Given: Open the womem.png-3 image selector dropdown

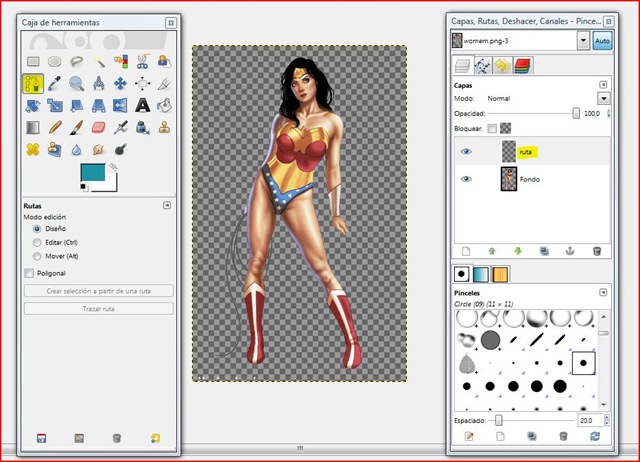Looking at the screenshot, I should click(x=583, y=41).
